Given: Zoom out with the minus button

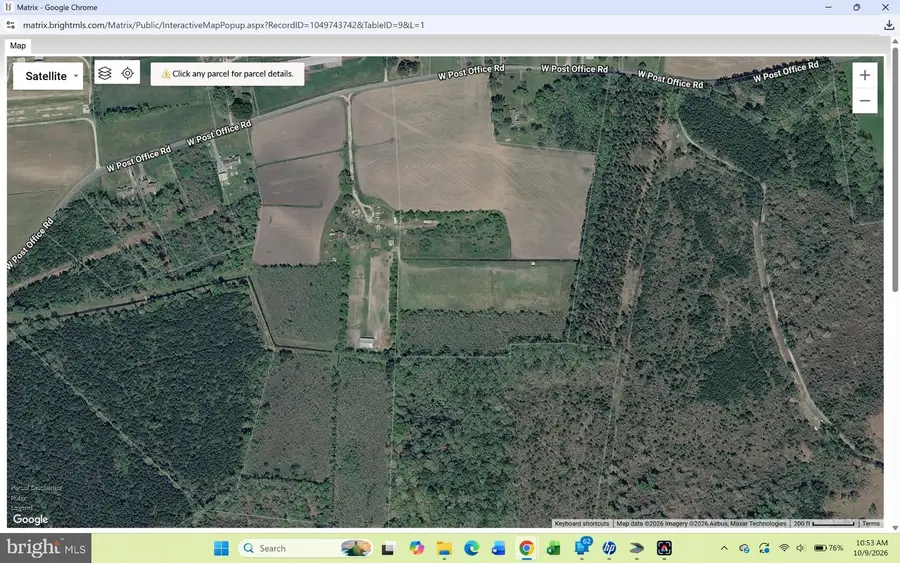Looking at the screenshot, I should (x=864, y=100).
